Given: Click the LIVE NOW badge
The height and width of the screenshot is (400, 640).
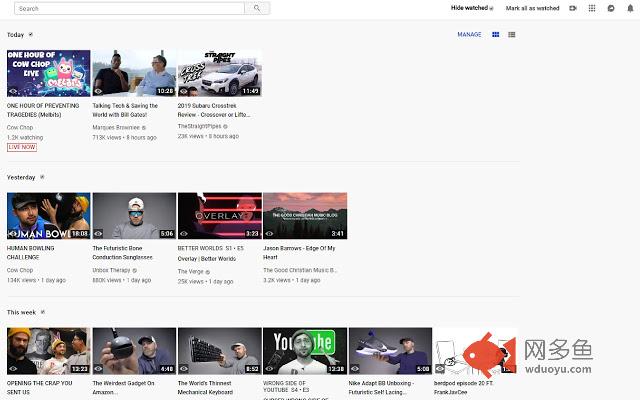Looking at the screenshot, I should (x=22, y=147).
